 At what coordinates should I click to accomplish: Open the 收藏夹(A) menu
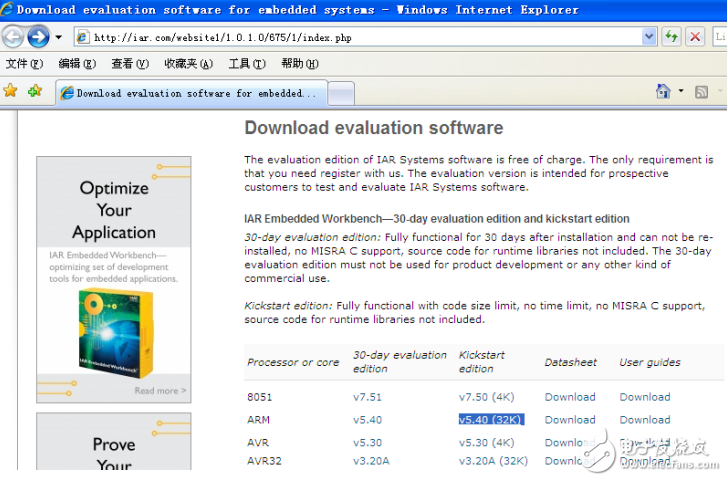click(x=188, y=64)
